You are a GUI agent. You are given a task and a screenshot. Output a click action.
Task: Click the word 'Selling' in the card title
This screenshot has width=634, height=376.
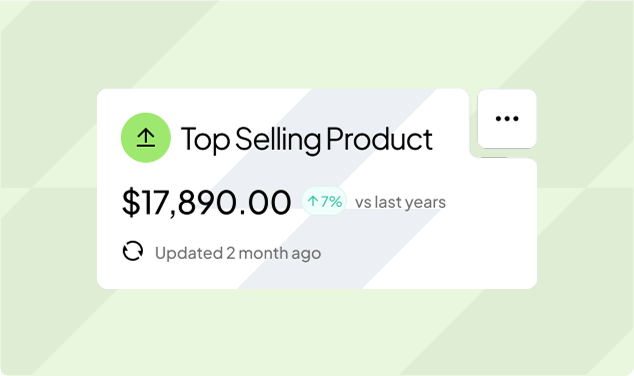(x=278, y=140)
